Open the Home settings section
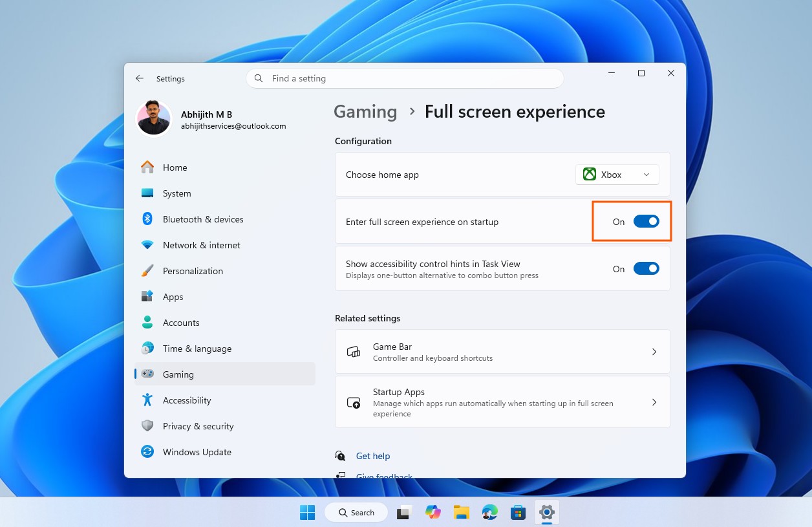 pyautogui.click(x=175, y=167)
